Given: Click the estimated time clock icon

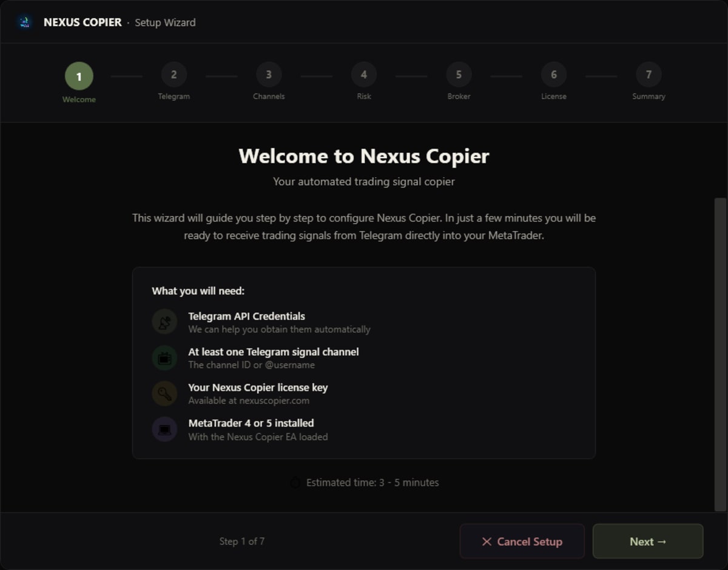Looking at the screenshot, I should point(295,483).
